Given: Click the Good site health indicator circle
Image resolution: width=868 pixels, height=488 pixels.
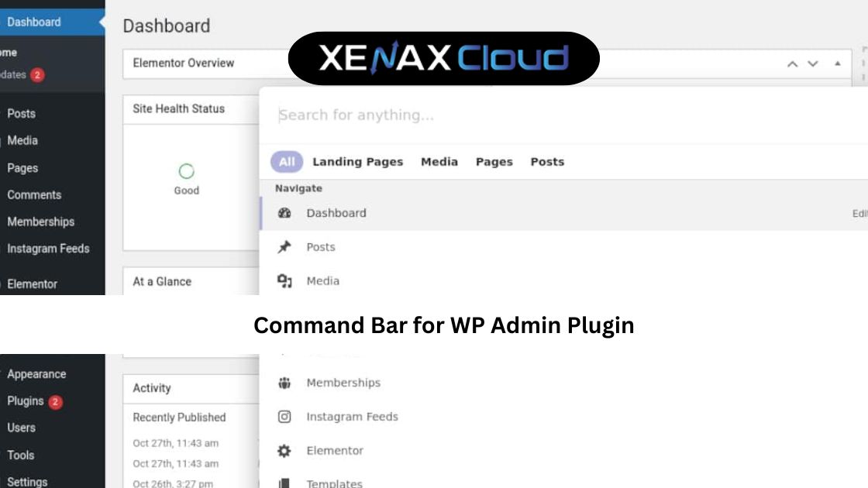Looking at the screenshot, I should click(187, 171).
